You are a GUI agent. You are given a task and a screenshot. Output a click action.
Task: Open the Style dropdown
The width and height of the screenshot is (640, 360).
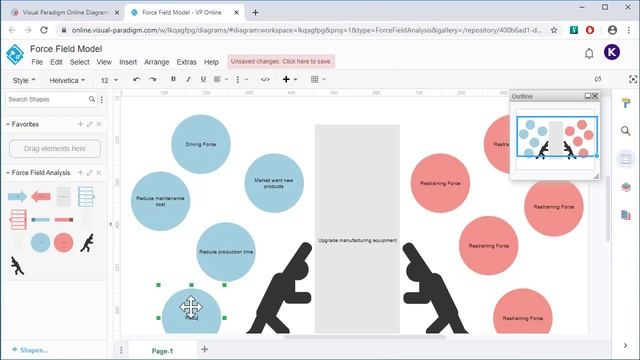click(24, 80)
